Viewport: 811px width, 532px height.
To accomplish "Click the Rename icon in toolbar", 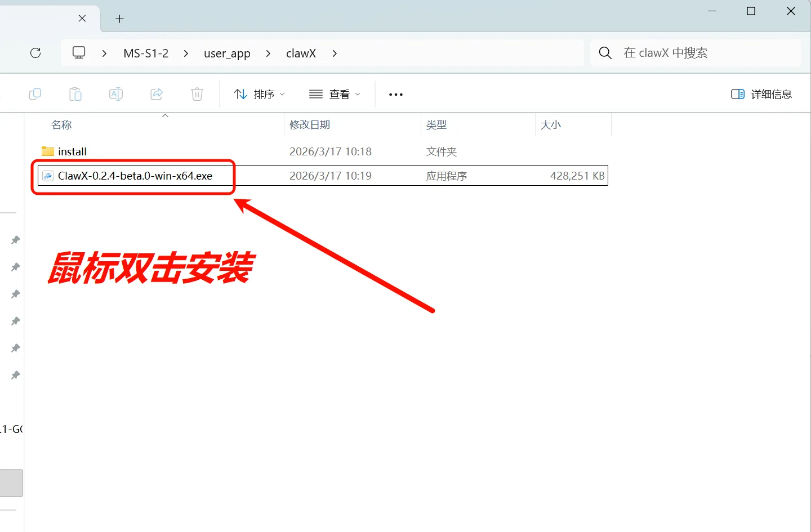I will 116,94.
